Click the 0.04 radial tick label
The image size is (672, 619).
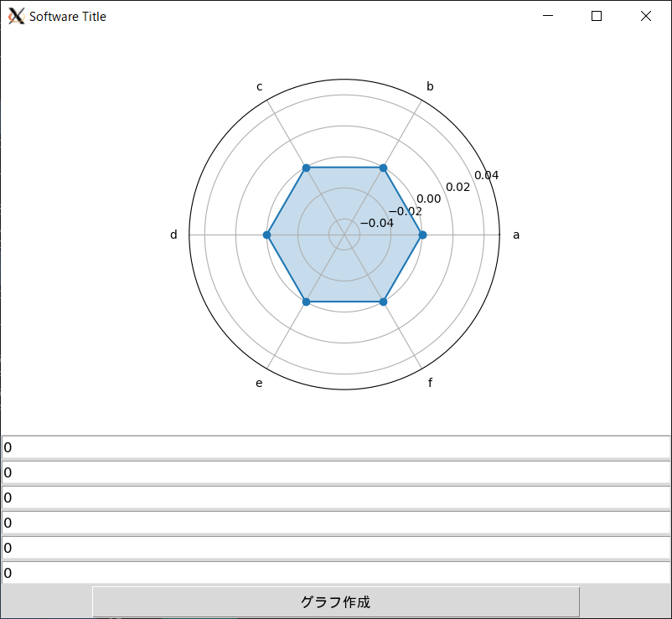[486, 175]
